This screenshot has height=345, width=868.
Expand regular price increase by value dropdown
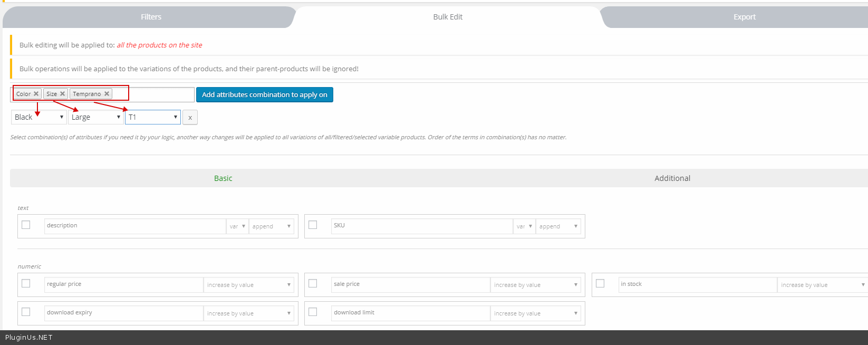pyautogui.click(x=248, y=285)
